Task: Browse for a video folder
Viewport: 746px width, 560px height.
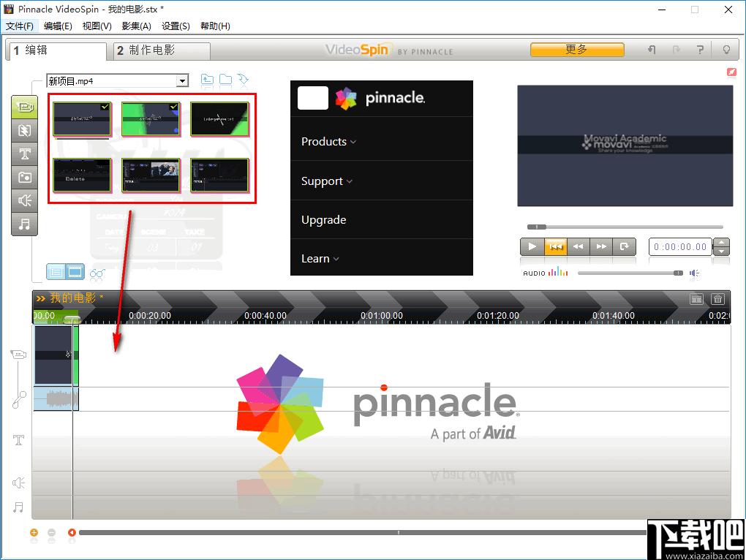Action: [x=225, y=80]
